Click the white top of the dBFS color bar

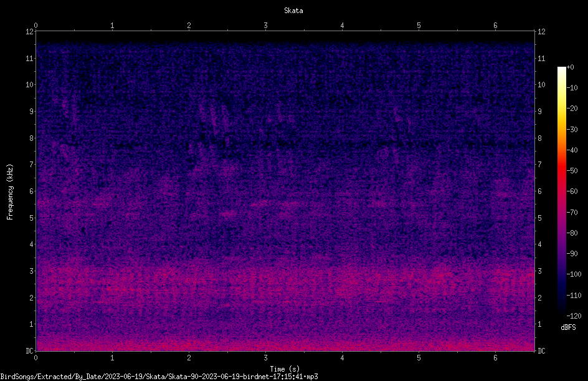point(561,70)
